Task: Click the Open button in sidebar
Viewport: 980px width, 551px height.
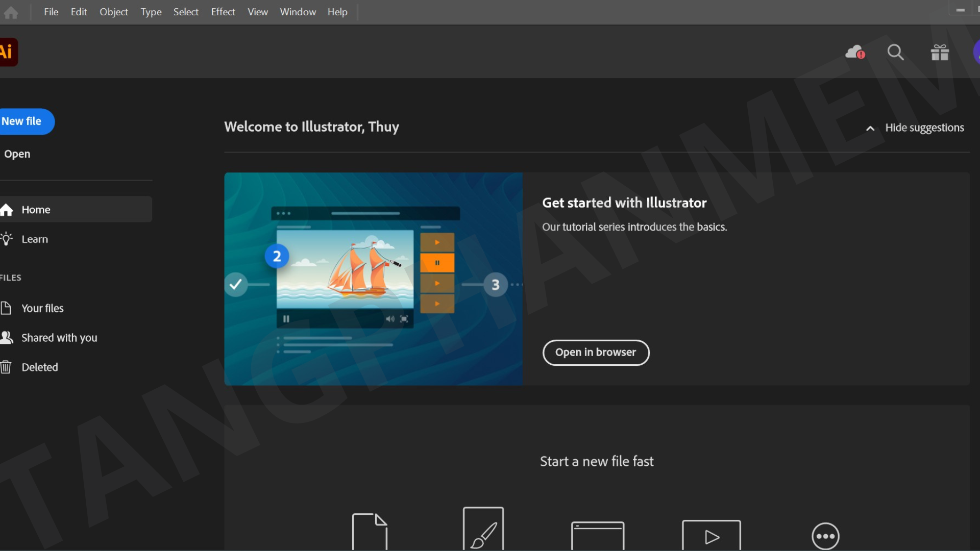Action: (17, 154)
